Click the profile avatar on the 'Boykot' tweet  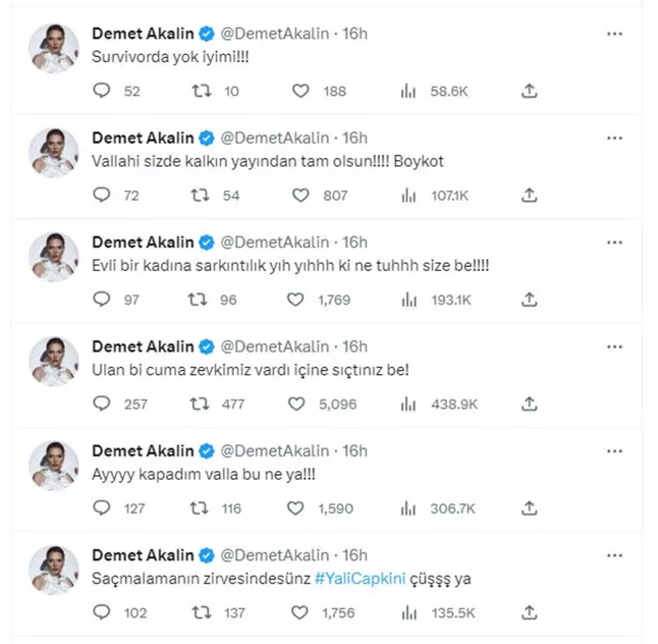[54, 153]
